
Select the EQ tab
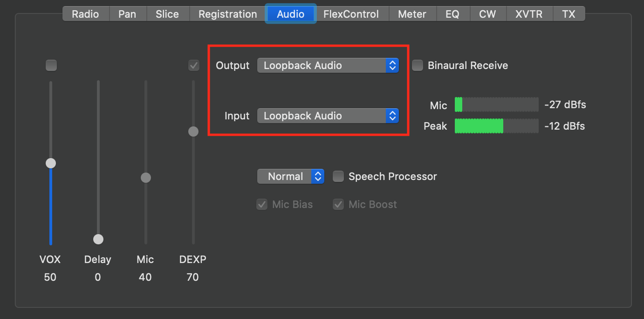[452, 14]
